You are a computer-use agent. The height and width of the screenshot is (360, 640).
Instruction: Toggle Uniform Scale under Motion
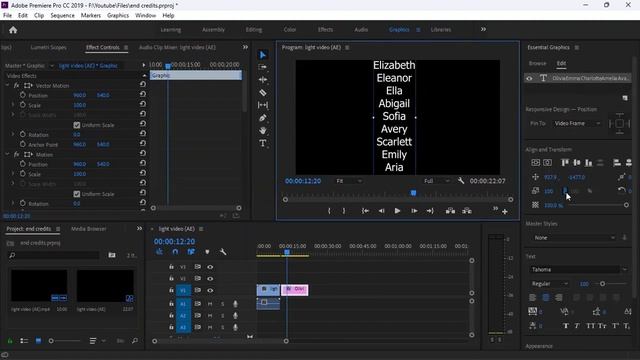(x=77, y=194)
